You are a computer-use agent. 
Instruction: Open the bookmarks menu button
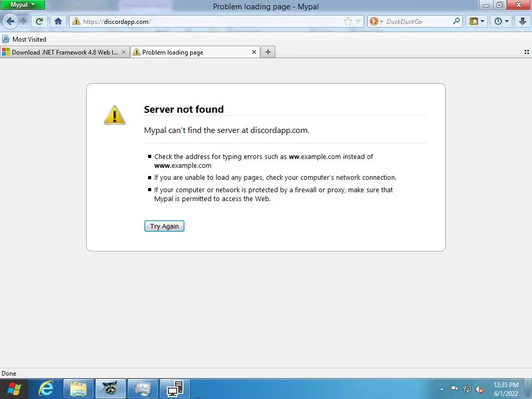tap(477, 21)
